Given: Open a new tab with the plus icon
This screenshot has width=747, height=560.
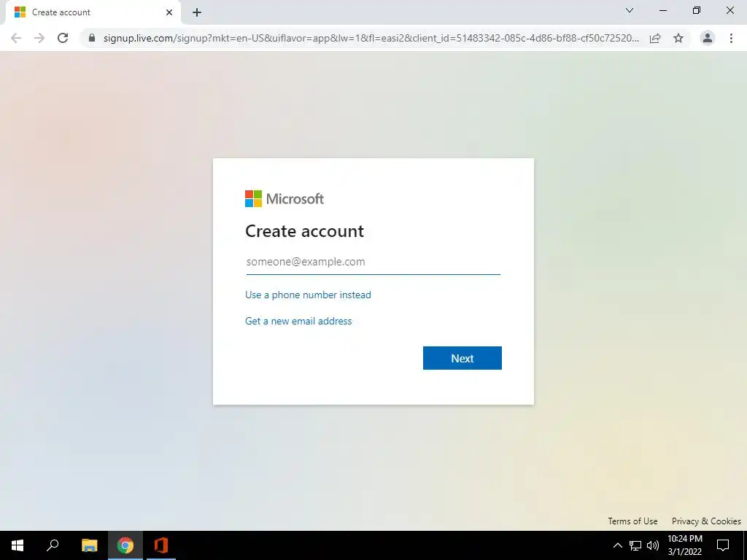Looking at the screenshot, I should [197, 12].
